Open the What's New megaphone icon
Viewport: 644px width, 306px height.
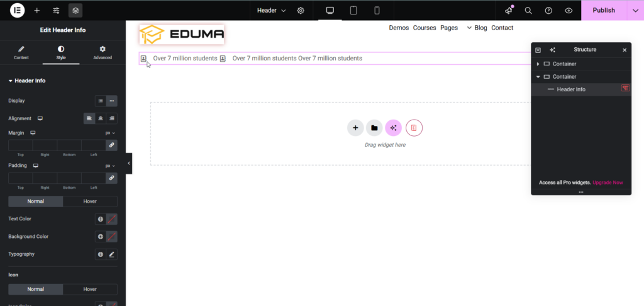click(x=509, y=10)
